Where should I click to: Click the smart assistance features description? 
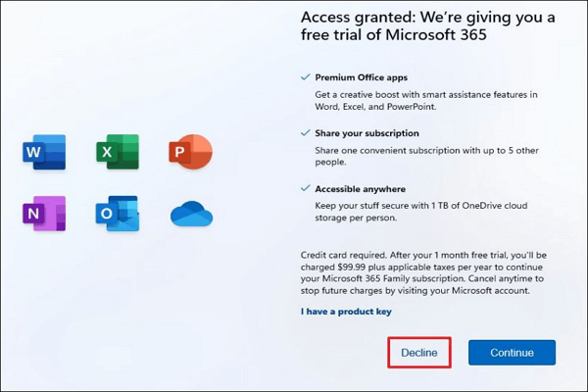426,101
